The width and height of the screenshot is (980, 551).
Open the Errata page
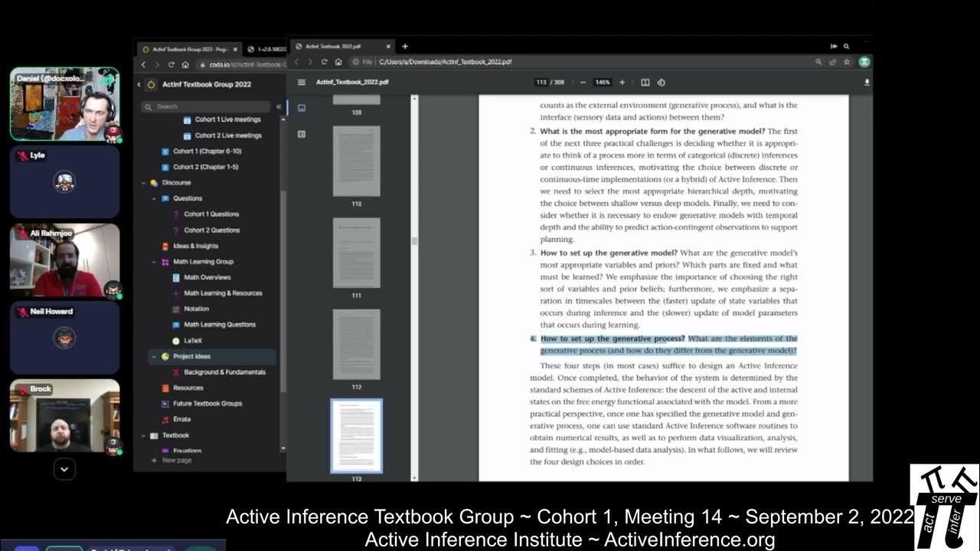point(181,419)
